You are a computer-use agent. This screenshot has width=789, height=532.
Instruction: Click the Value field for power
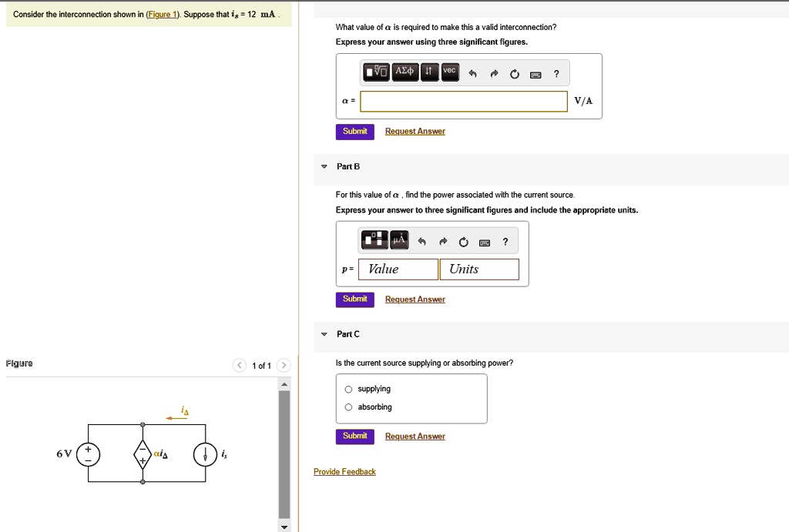397,269
